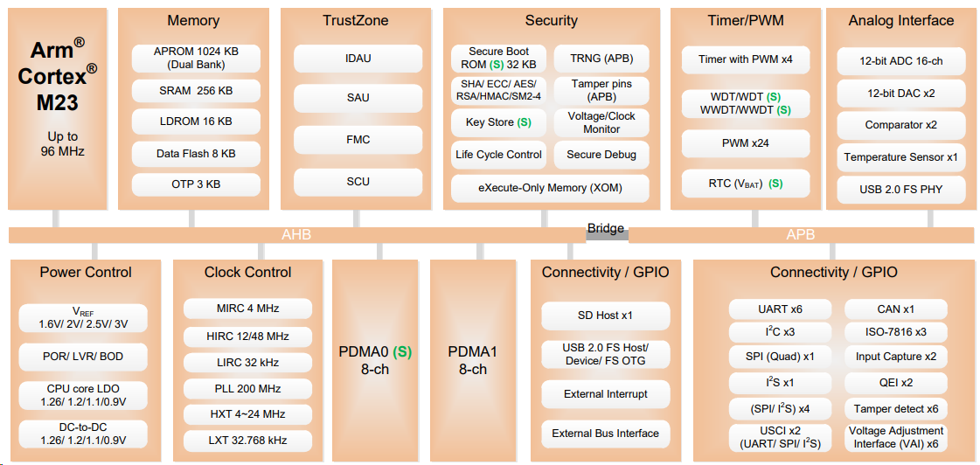Click the FMC box in TrustZone

(358, 139)
